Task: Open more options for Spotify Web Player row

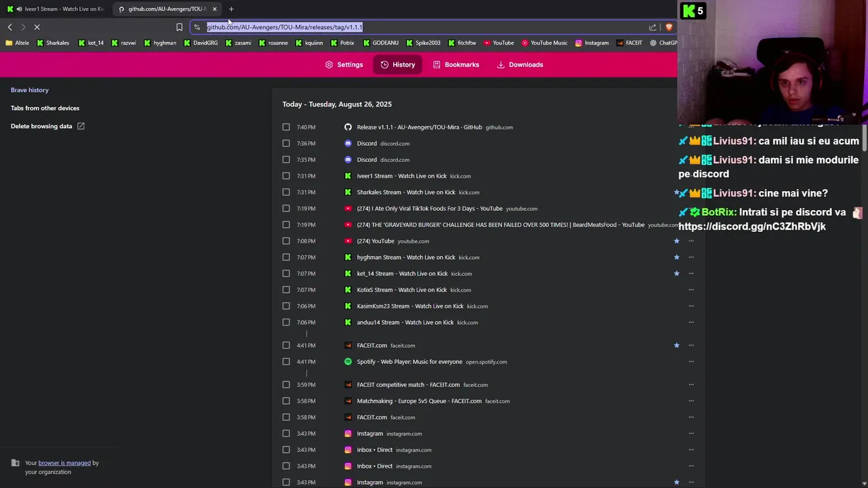Action: (691, 362)
